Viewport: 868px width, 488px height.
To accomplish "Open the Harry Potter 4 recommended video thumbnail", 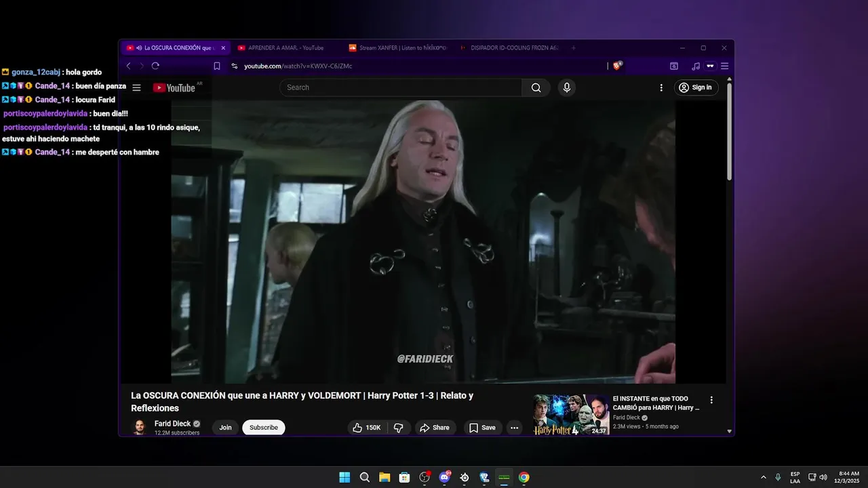I will click(571, 415).
